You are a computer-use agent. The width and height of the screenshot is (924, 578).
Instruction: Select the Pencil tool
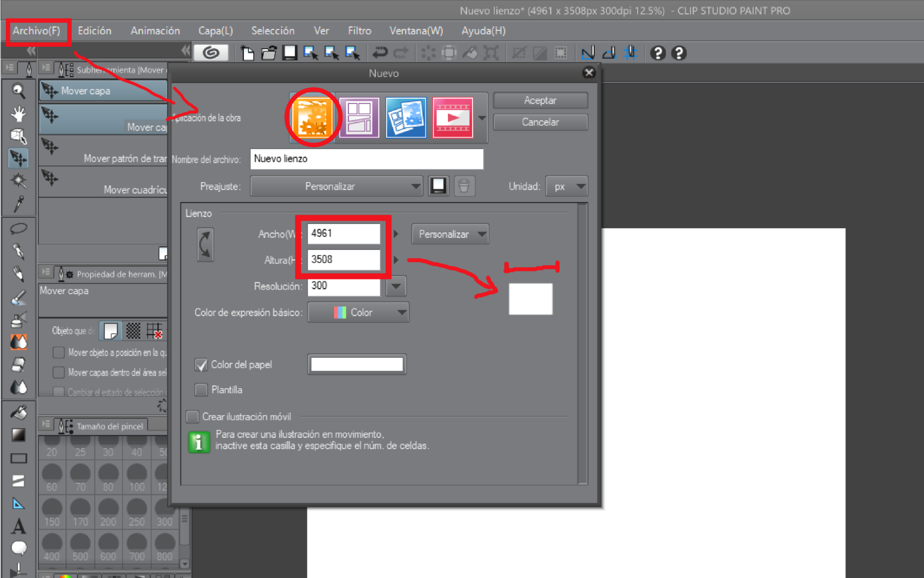click(18, 274)
